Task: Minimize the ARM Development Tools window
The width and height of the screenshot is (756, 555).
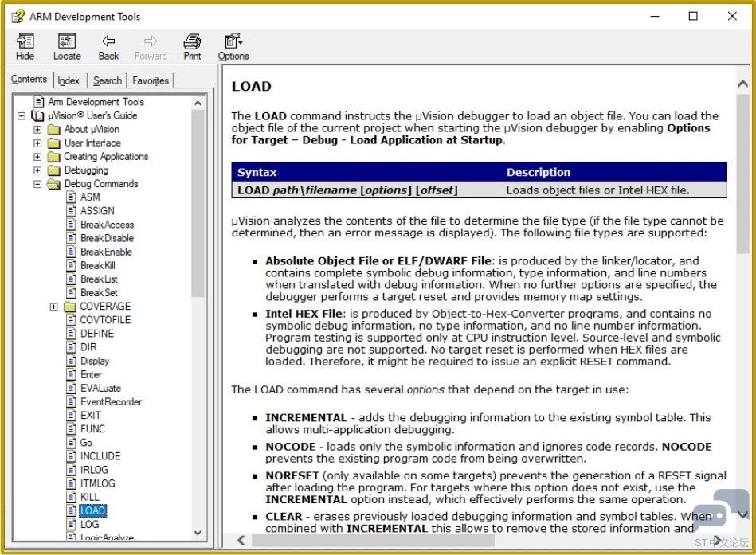Action: click(x=654, y=17)
